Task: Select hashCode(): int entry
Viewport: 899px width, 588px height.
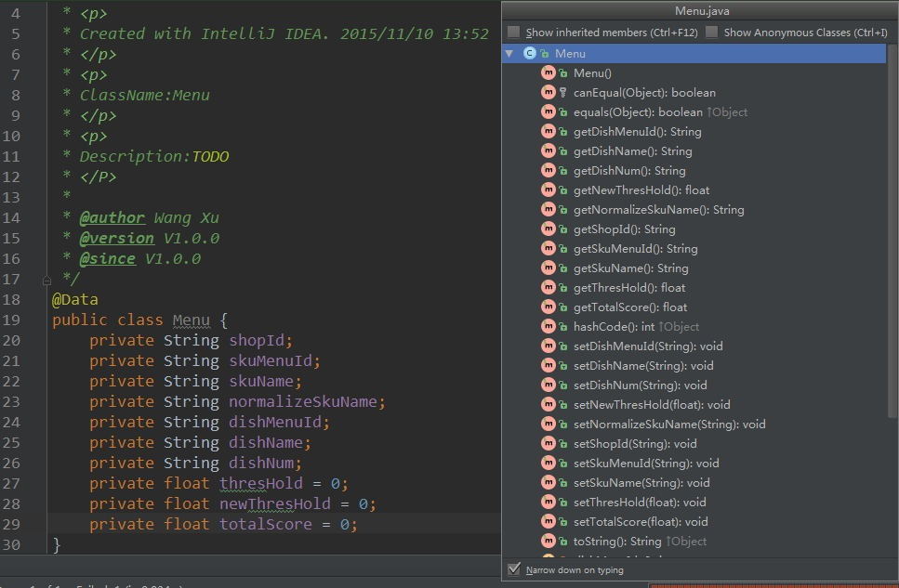Action: click(614, 326)
